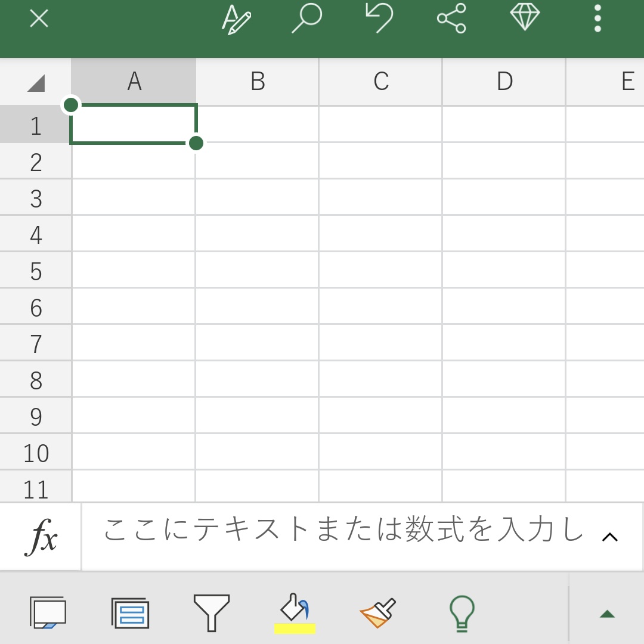
Task: Select row 5 header
Action: 35,270
